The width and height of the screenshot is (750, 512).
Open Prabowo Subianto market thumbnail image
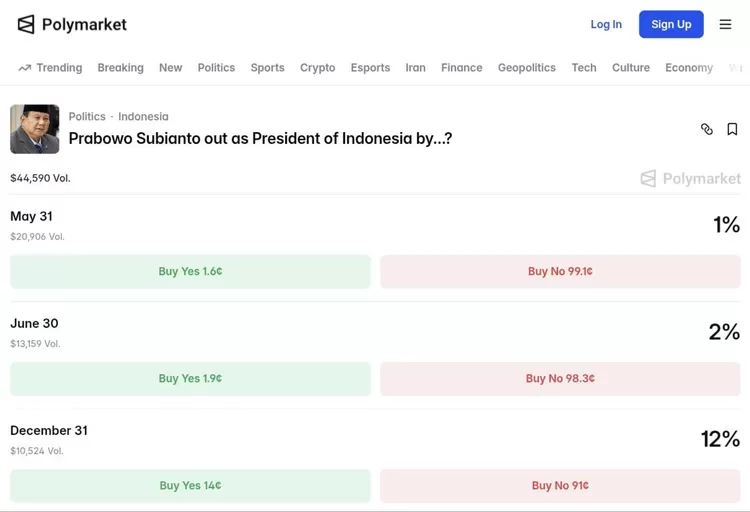pos(35,129)
